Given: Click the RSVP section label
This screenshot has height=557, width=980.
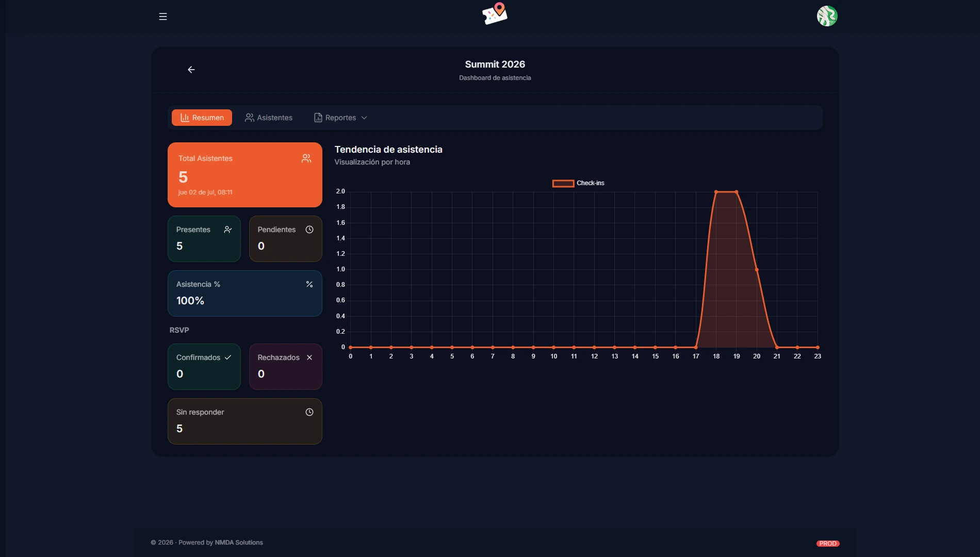Looking at the screenshot, I should click(179, 330).
